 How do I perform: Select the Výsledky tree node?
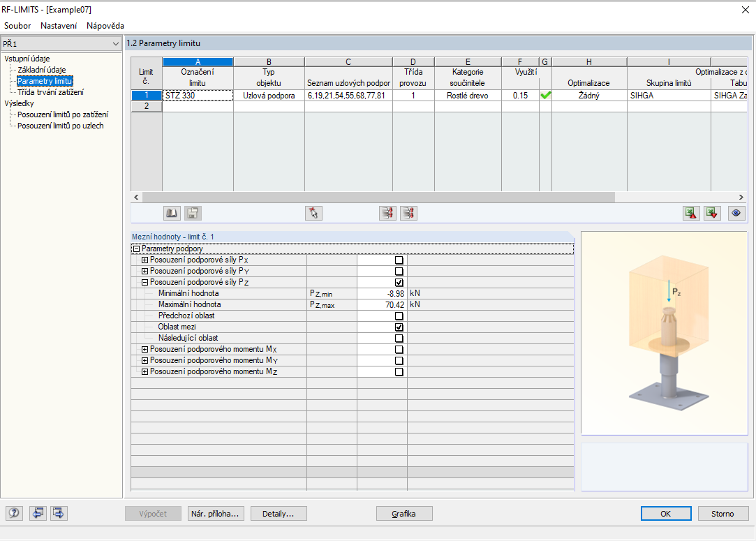click(19, 103)
